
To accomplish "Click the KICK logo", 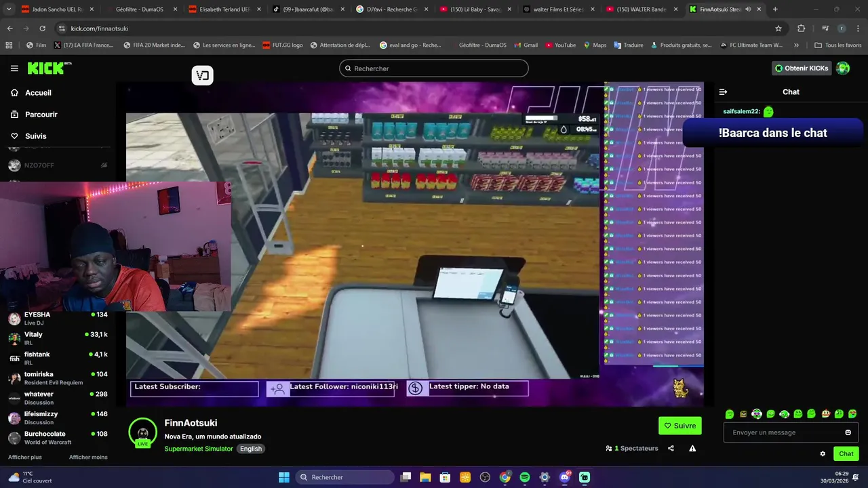I will (x=49, y=68).
